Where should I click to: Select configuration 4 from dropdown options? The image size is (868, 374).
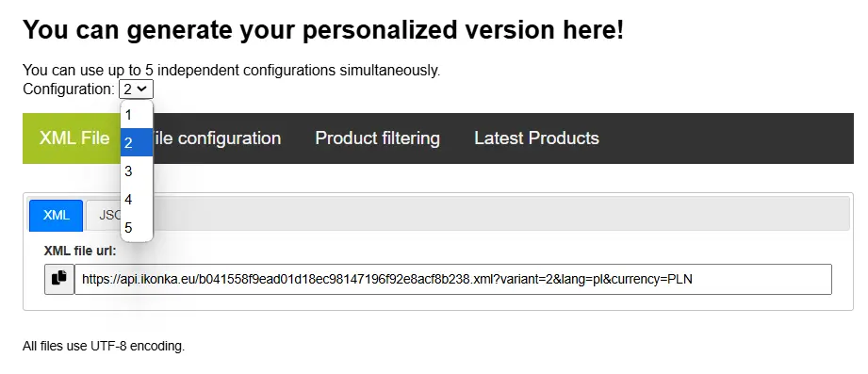136,200
